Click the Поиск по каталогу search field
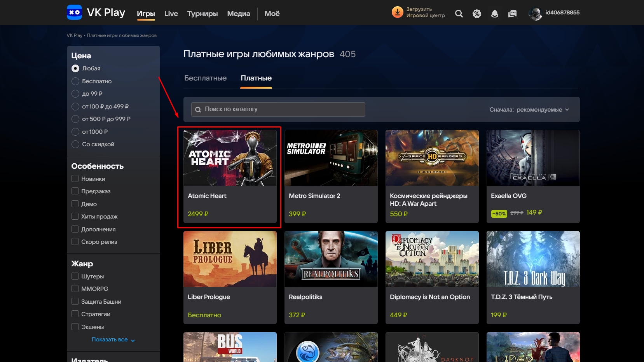 tap(278, 109)
